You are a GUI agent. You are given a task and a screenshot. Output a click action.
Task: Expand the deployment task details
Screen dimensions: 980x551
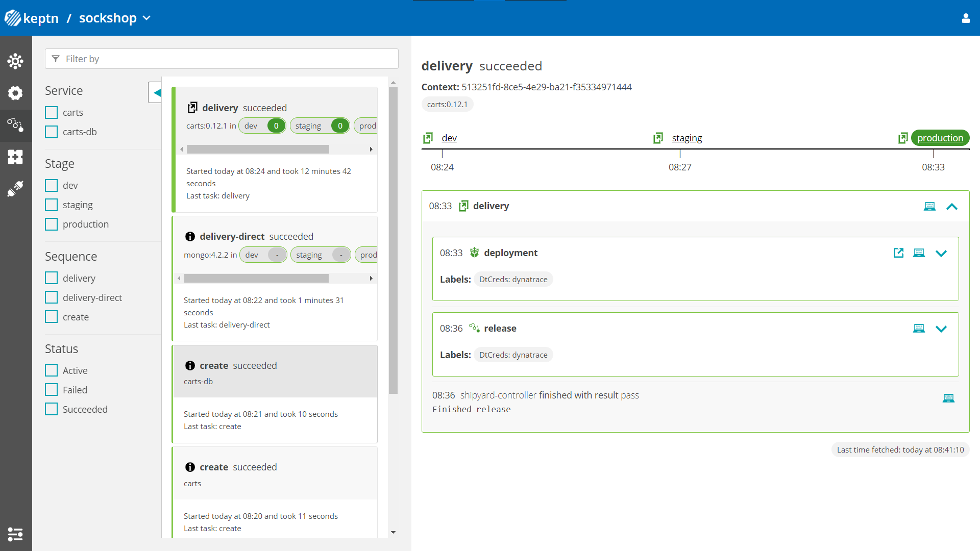coord(941,254)
